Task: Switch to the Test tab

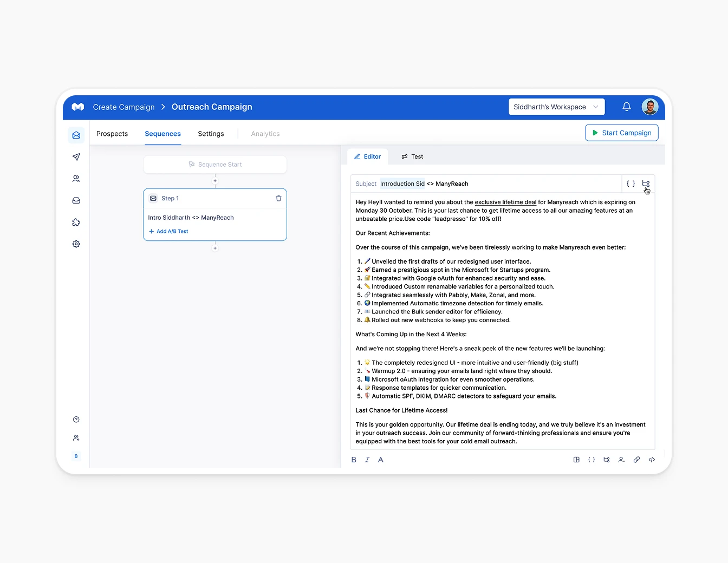Action: 412,156
